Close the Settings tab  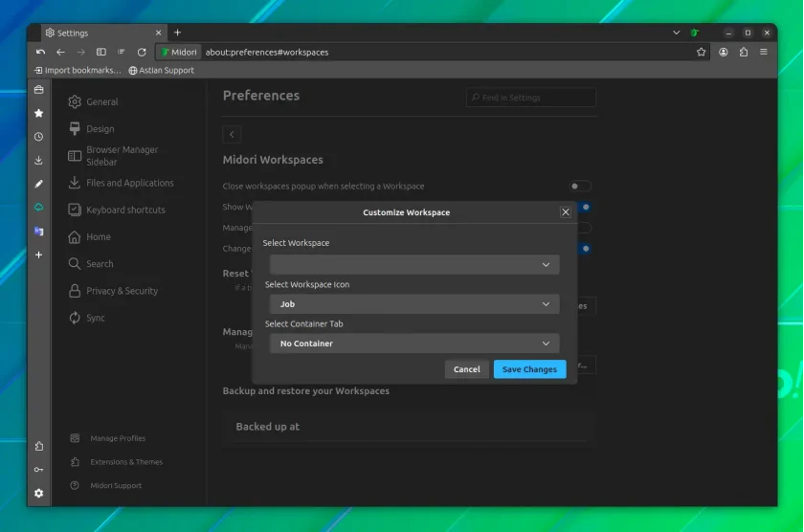click(x=158, y=33)
